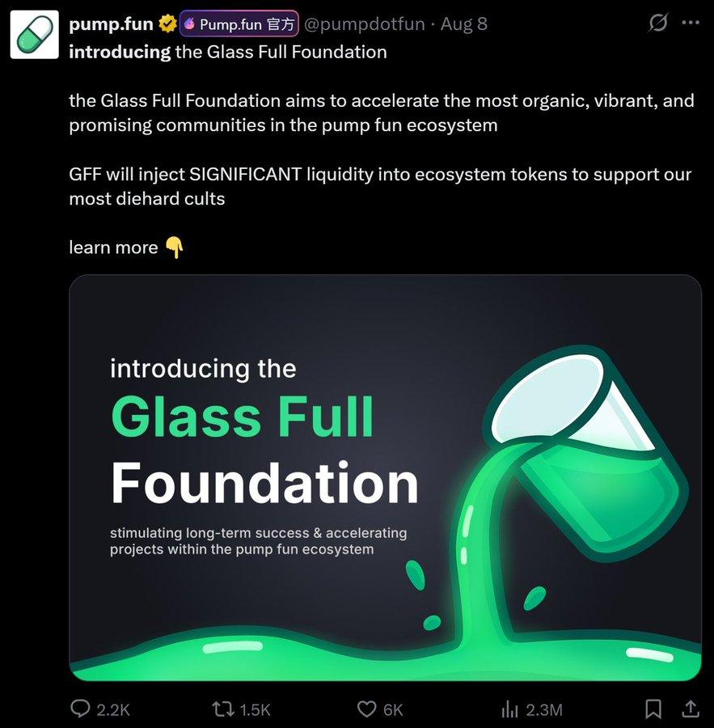This screenshot has width=714, height=728.
Task: Click the gold verified badge
Action: [x=167, y=24]
